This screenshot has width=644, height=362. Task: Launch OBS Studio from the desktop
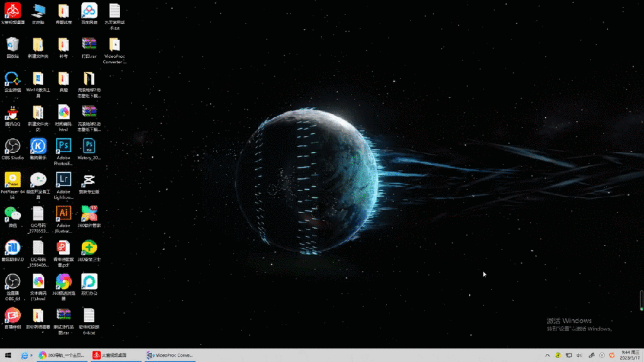13,146
